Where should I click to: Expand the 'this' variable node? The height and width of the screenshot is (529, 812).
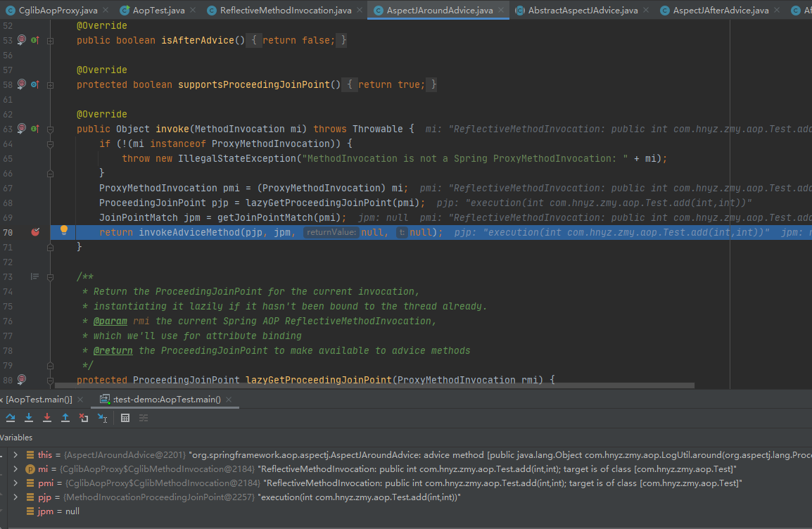15,455
